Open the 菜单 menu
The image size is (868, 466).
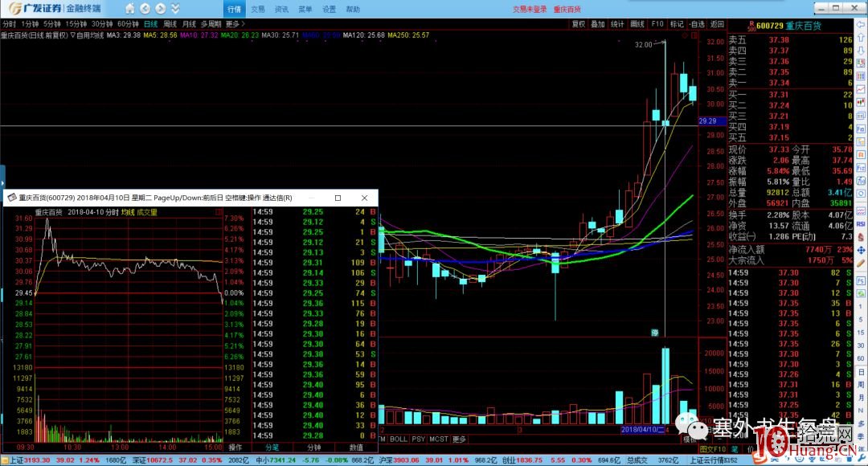click(305, 10)
